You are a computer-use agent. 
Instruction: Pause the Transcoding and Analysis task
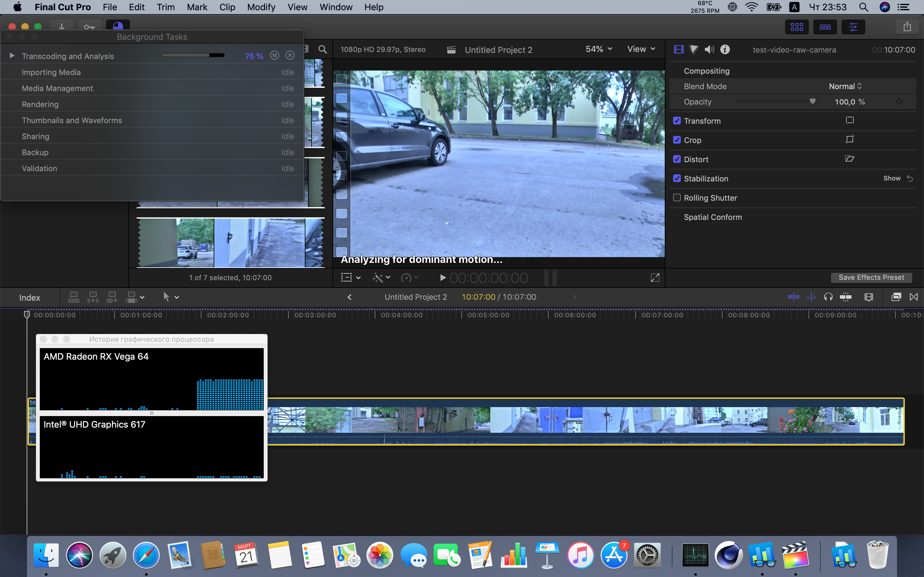pyautogui.click(x=274, y=56)
